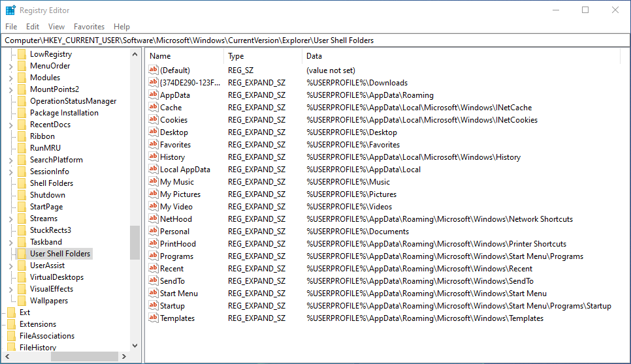Viewport: 631px width, 364px height.
Task: Expand the Modules key
Action: (11, 78)
